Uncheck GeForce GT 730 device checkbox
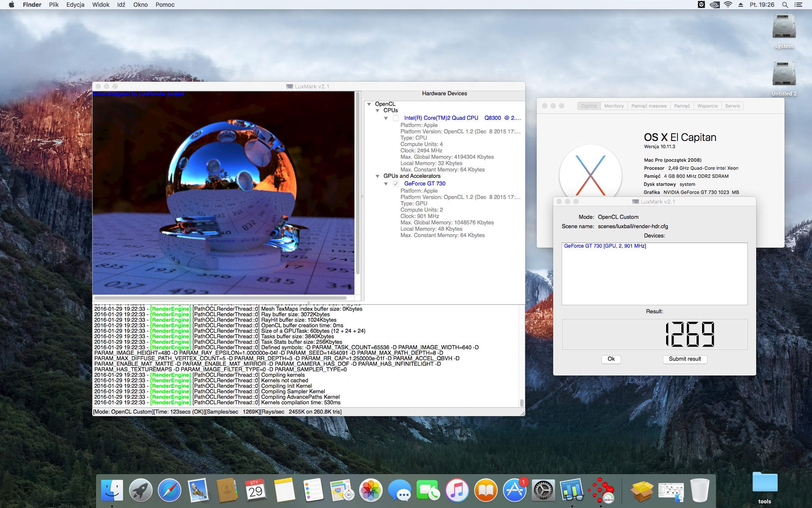Viewport: 812px width, 508px height. tap(396, 184)
